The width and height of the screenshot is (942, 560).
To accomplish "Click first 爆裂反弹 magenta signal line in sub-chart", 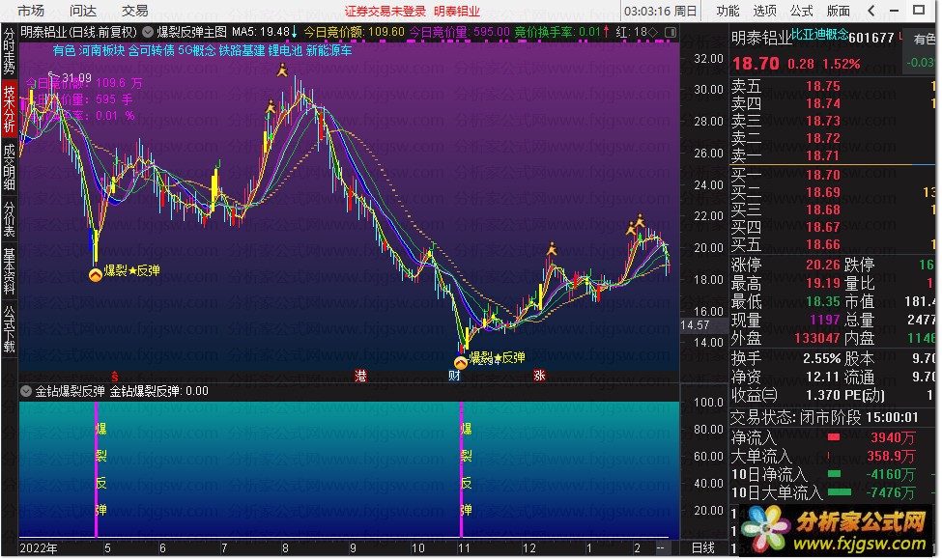I will [96, 469].
